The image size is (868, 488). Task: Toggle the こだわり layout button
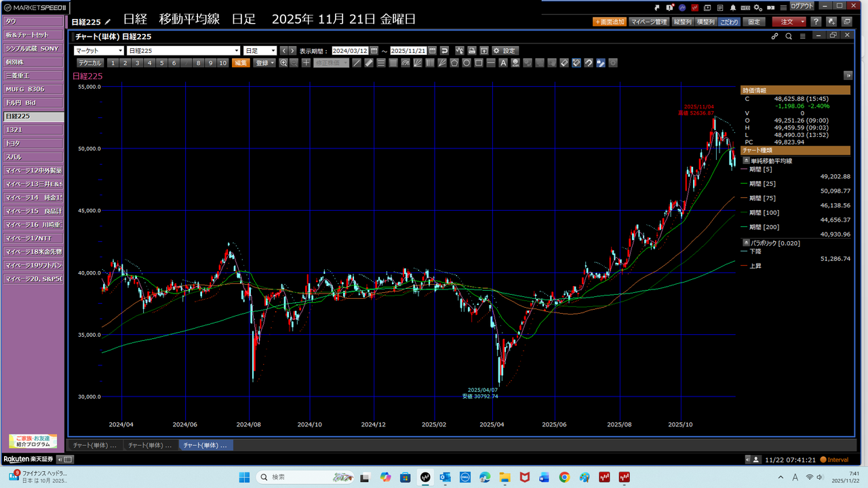click(730, 22)
